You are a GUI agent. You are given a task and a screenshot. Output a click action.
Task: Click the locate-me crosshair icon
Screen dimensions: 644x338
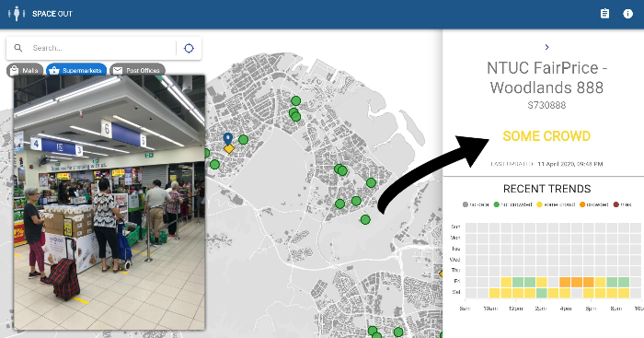pyautogui.click(x=189, y=49)
